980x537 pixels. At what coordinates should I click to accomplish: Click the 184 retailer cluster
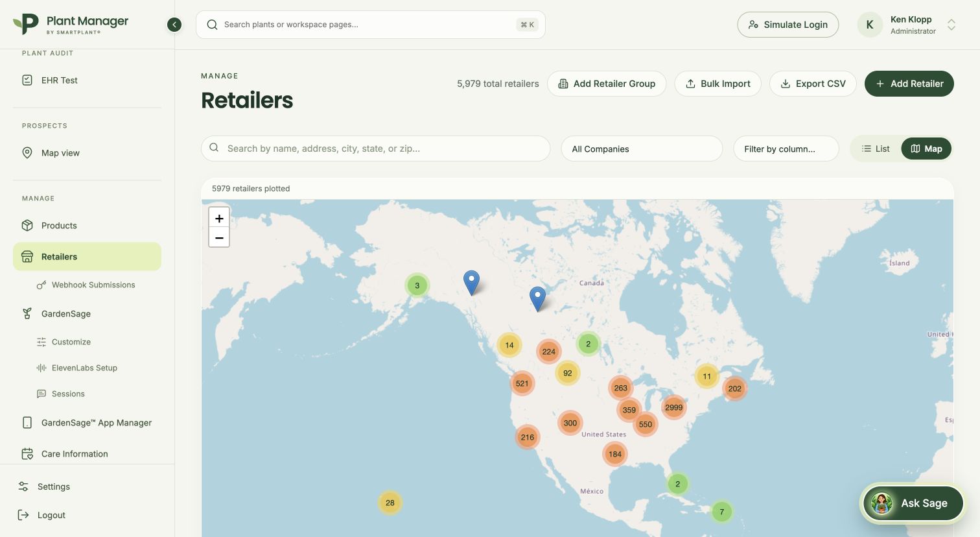[615, 454]
